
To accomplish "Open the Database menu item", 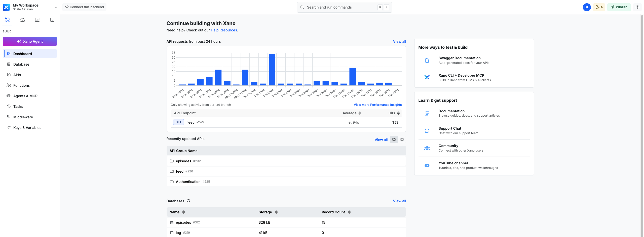I will coord(30,64).
